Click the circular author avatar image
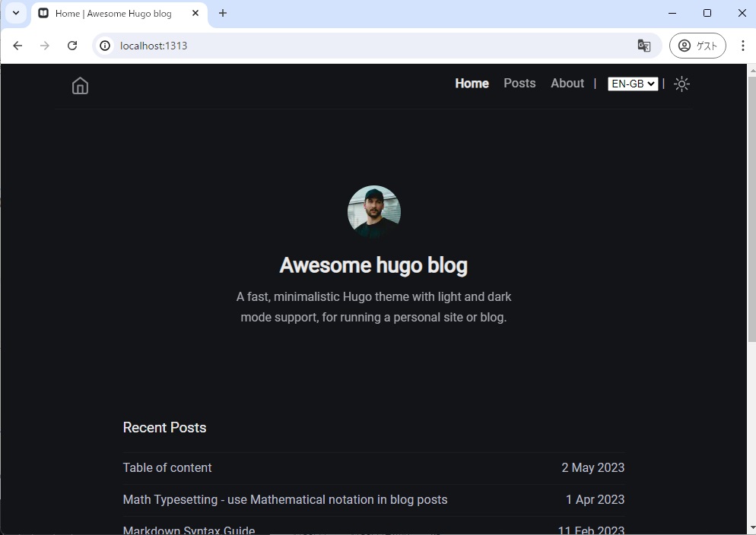This screenshot has height=535, width=756. coord(373,212)
